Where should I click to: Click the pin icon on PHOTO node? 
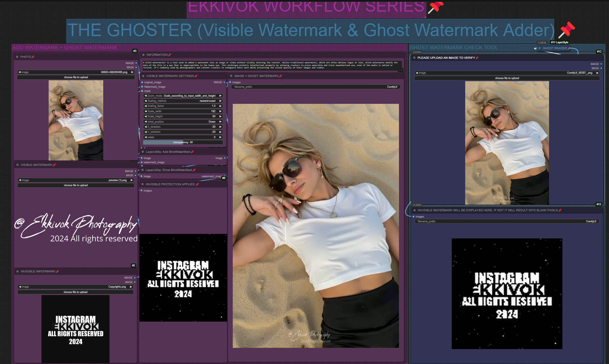coord(33,57)
